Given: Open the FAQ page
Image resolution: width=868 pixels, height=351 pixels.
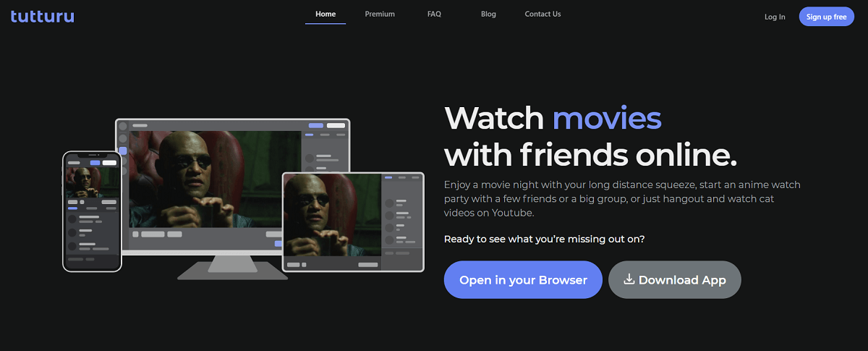Looking at the screenshot, I should (x=434, y=14).
